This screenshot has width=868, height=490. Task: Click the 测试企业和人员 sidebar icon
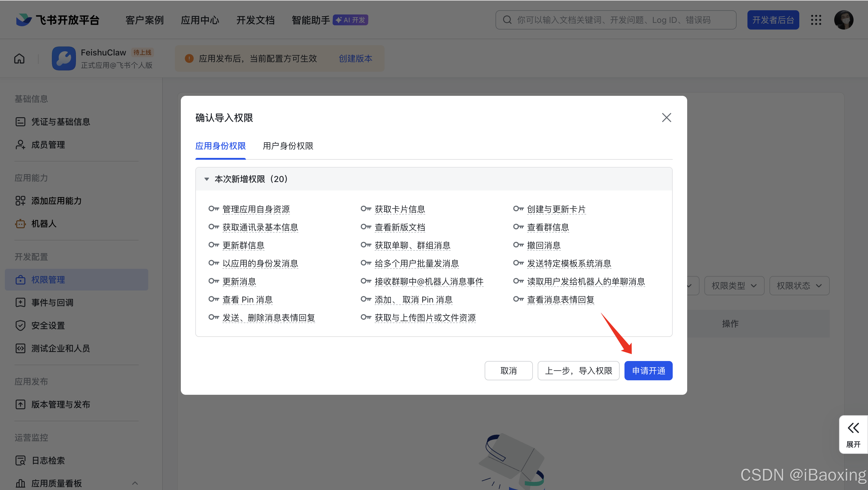tap(20, 348)
